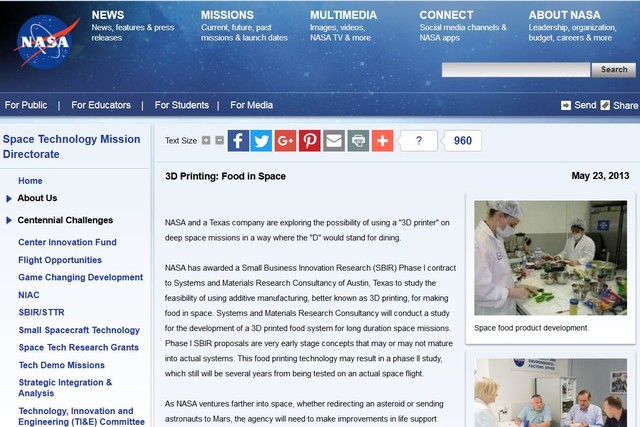Expand the Centennial Challenges section

pyautogui.click(x=9, y=220)
